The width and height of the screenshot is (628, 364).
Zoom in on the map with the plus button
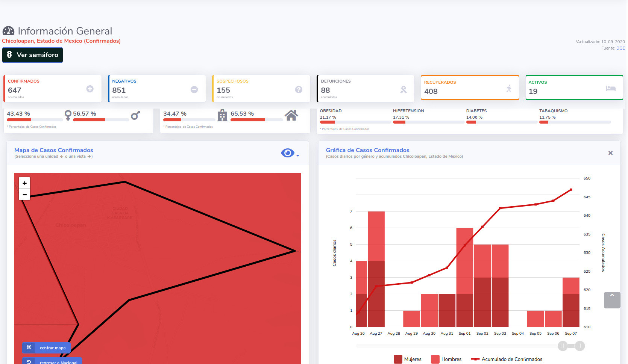[24, 183]
